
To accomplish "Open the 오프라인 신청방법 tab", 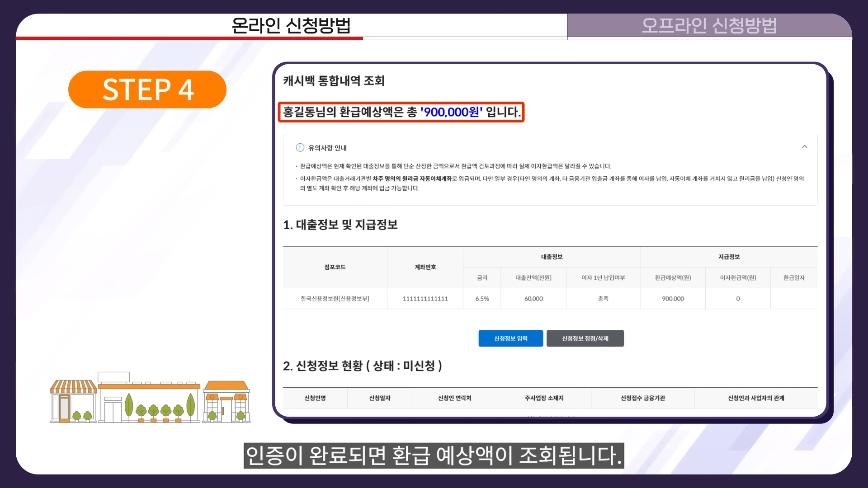I will tap(709, 26).
